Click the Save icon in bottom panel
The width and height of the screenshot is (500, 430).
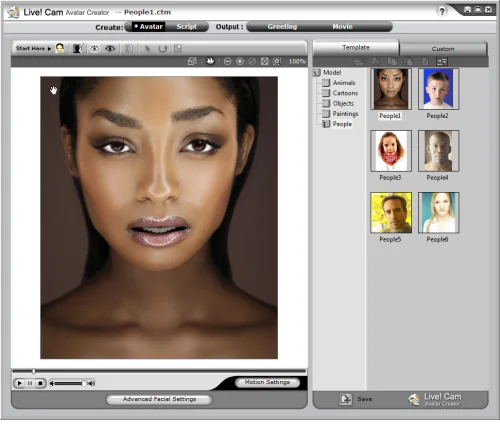pos(346,399)
